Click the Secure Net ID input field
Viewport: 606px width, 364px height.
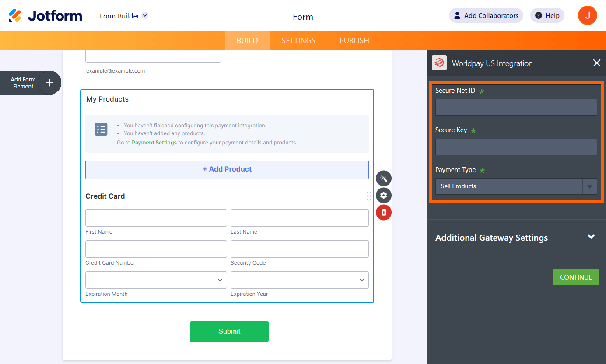pyautogui.click(x=516, y=107)
